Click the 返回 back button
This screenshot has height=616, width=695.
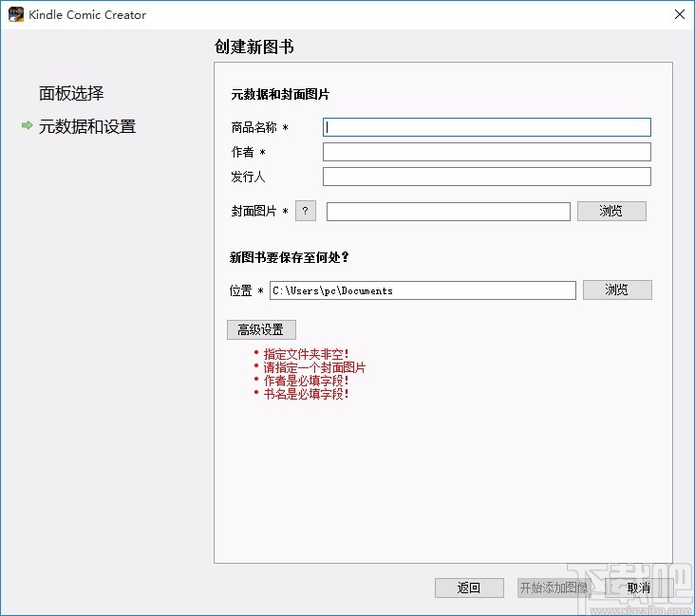469,588
